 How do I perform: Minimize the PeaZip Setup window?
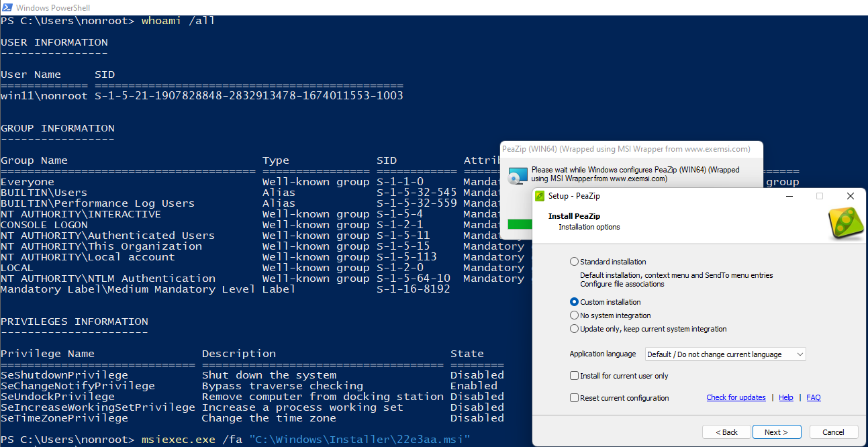click(788, 196)
